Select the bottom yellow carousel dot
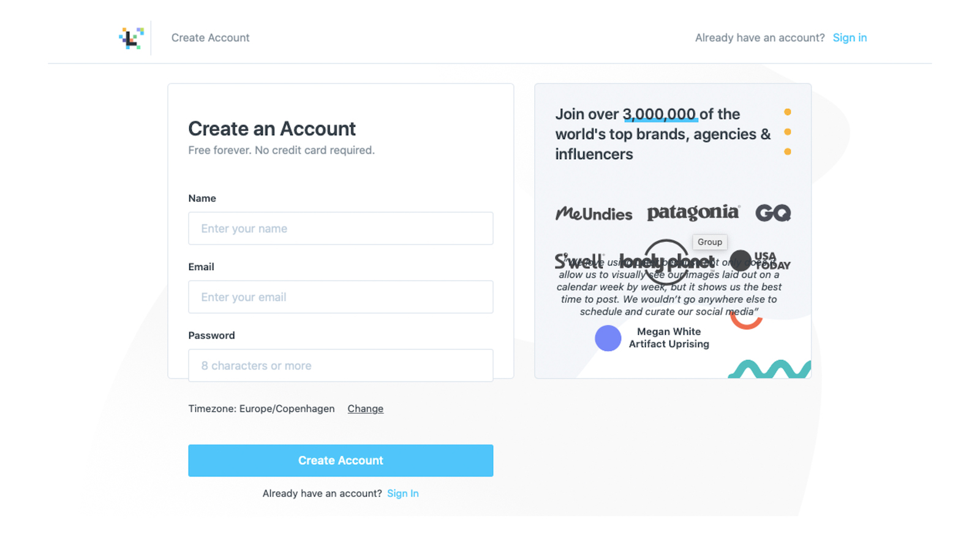Image resolution: width=980 pixels, height=551 pixels. 787,151
